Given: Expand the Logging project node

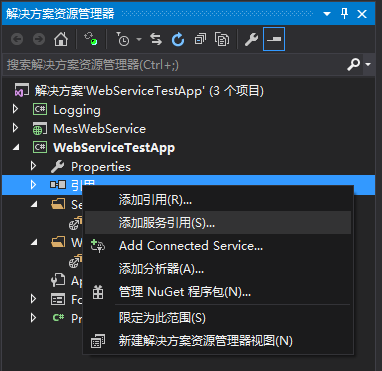Looking at the screenshot, I should pos(15,109).
